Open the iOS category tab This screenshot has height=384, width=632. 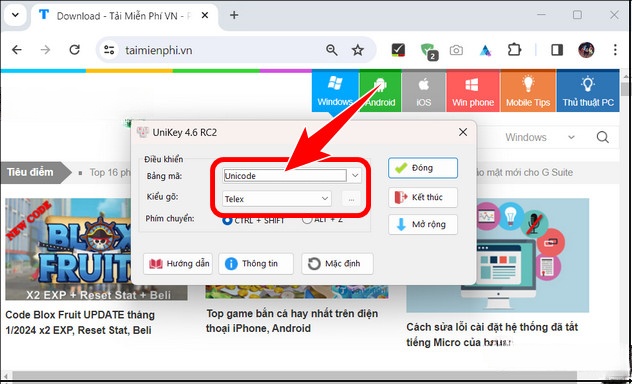coord(424,91)
